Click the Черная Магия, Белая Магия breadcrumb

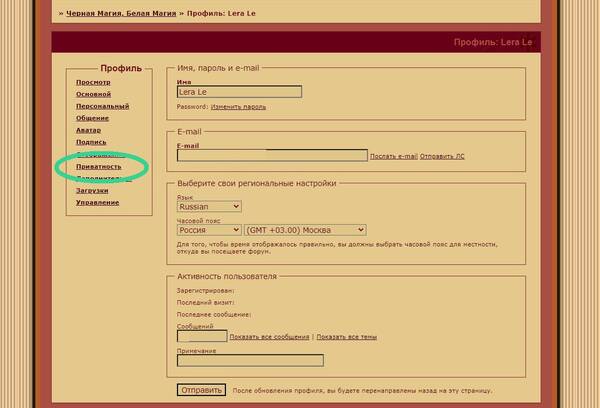tap(120, 13)
